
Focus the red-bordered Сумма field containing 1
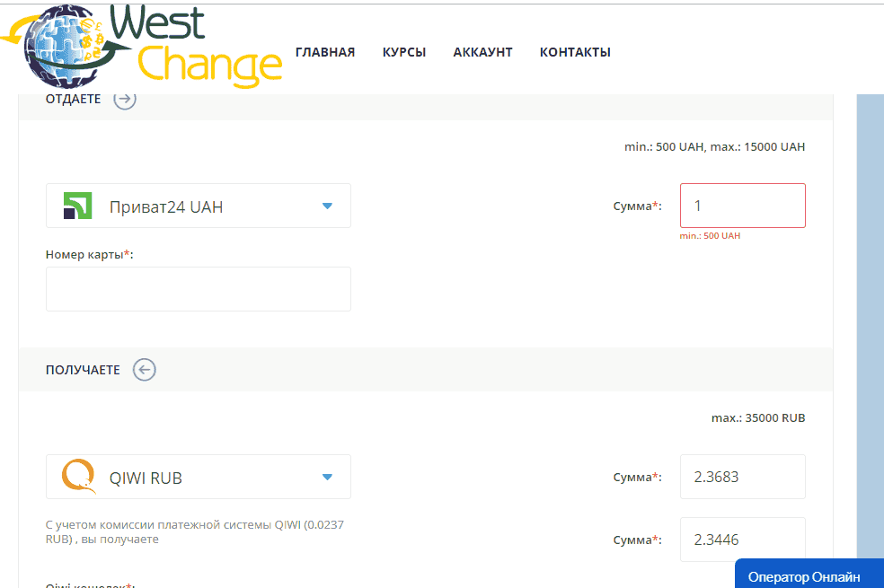(x=742, y=206)
